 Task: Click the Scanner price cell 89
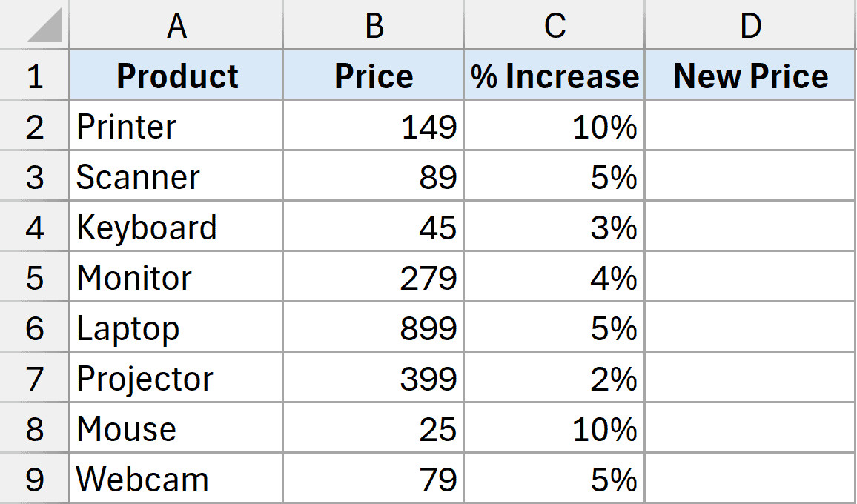[x=374, y=177]
